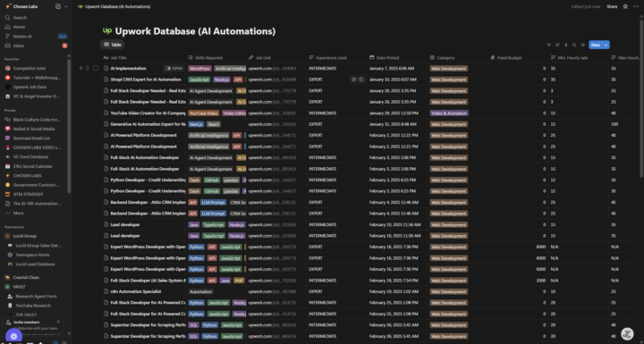Click the Category column header
The width and height of the screenshot is (644, 344).
pyautogui.click(x=458, y=58)
